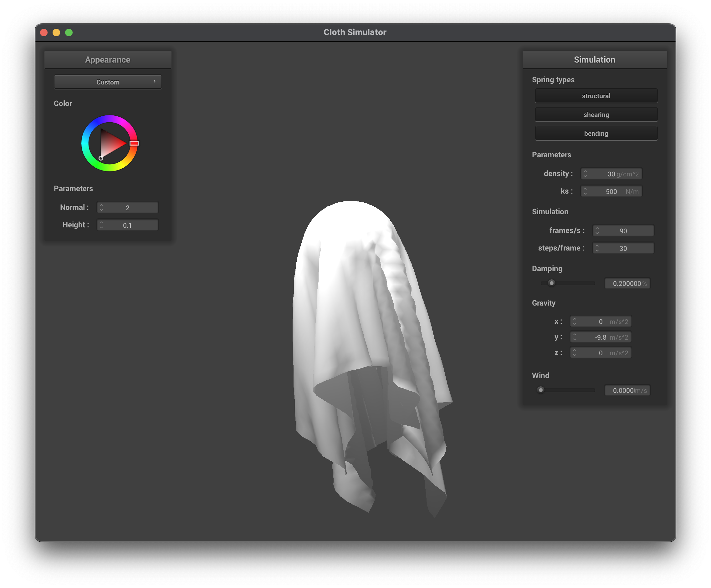Click the Gravity y stepper arrows
Image resolution: width=711 pixels, height=588 pixels.
[574, 337]
